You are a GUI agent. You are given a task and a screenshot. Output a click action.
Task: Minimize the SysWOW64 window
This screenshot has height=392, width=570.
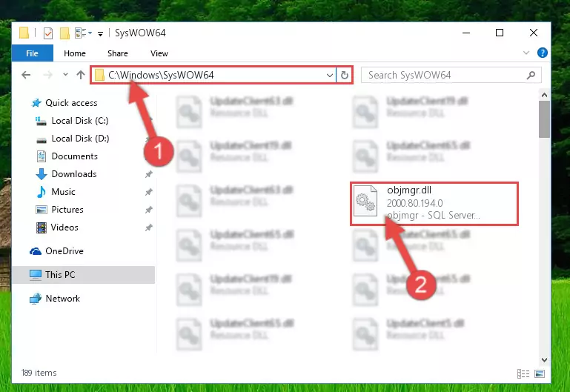466,33
